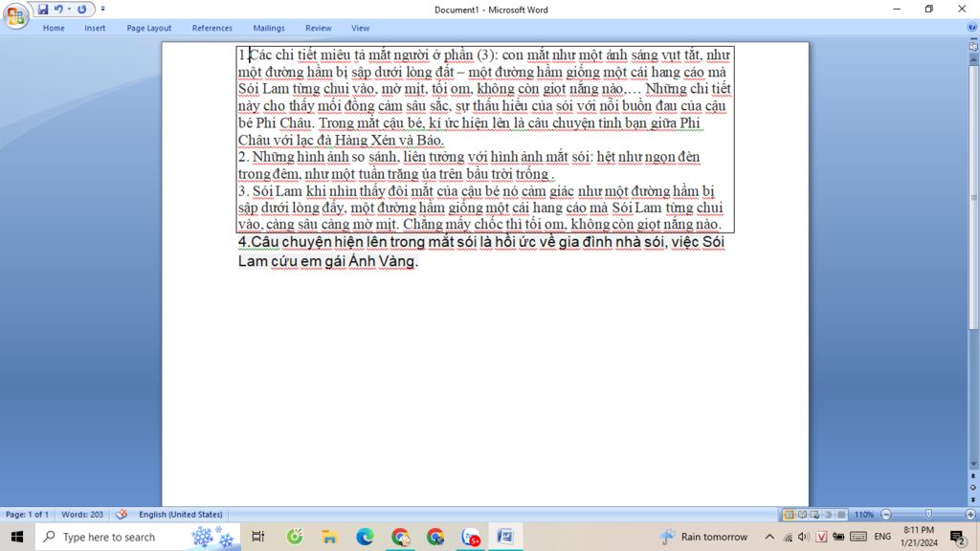Click text "2. Những hình ảnh so sánh"
Image resolution: width=980 pixels, height=551 pixels.
(x=318, y=157)
